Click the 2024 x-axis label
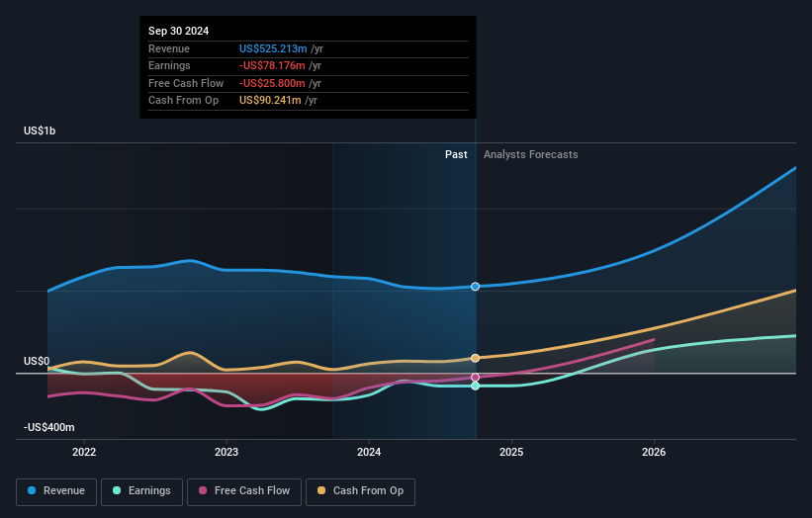The width and height of the screenshot is (812, 518). click(369, 453)
